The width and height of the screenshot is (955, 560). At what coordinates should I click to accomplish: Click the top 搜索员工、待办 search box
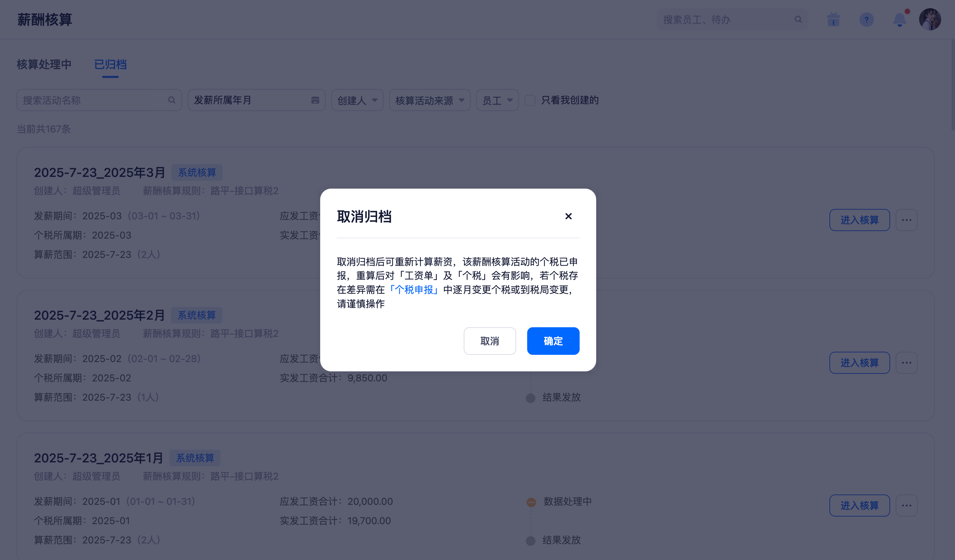pyautogui.click(x=732, y=20)
